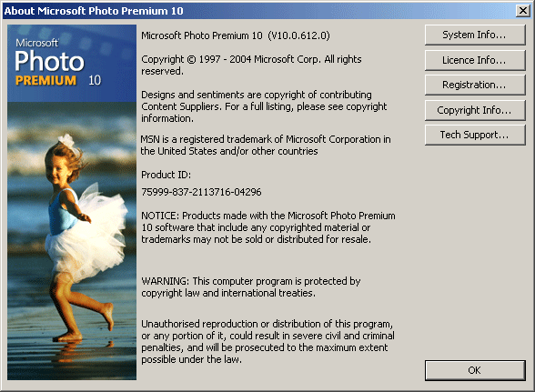Click the Product ID number 75999-837-2113716-04296
535x392 pixels.
pos(201,192)
